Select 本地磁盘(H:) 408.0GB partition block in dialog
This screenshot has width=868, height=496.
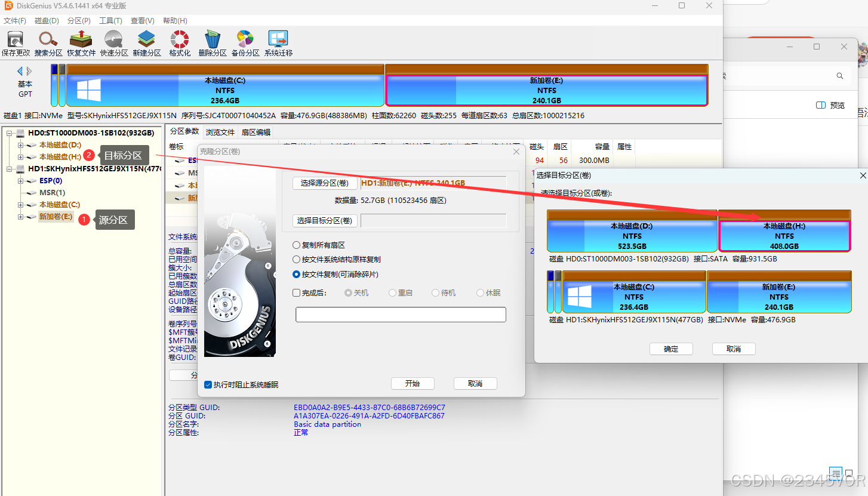[785, 231]
